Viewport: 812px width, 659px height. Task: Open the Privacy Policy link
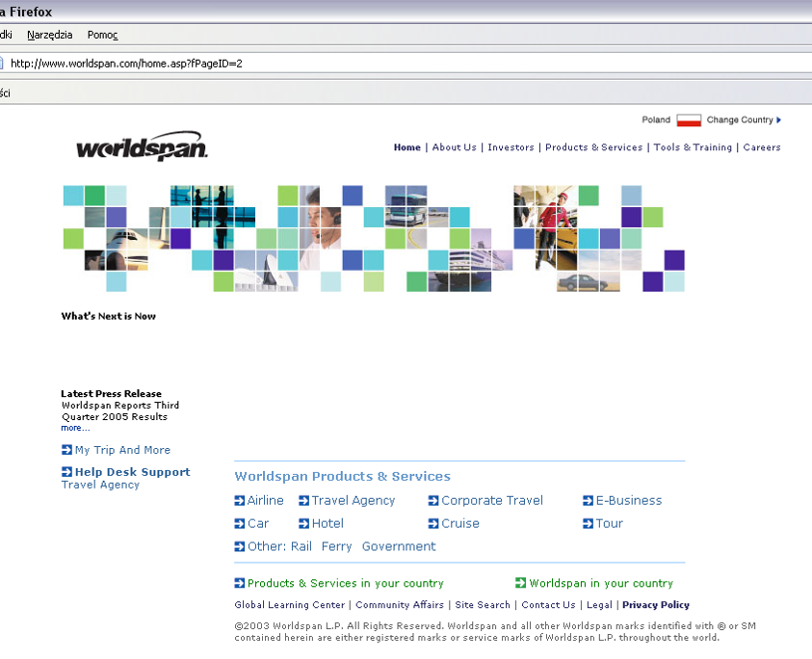pyautogui.click(x=656, y=605)
